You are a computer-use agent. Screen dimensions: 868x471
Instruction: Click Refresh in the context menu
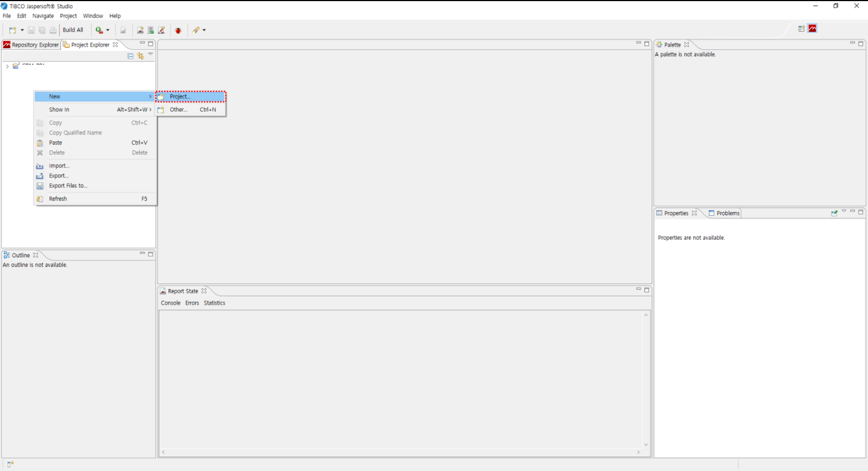click(94, 199)
